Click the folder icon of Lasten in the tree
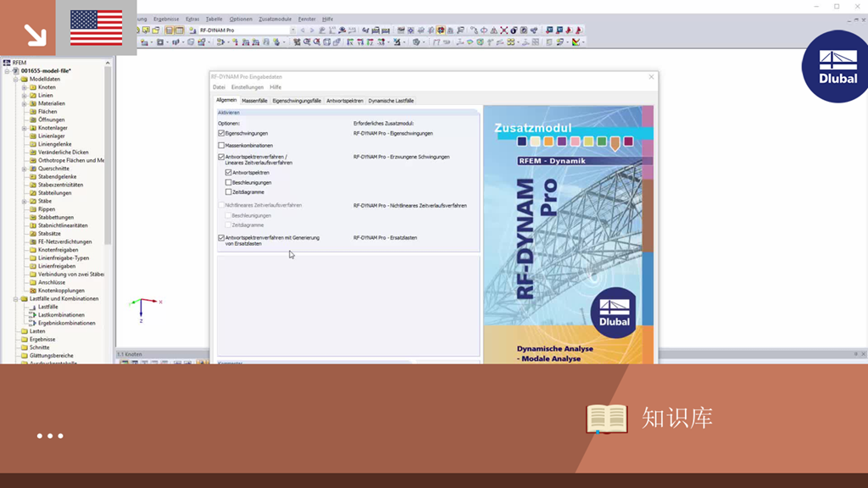The width and height of the screenshot is (868, 488). 25,331
